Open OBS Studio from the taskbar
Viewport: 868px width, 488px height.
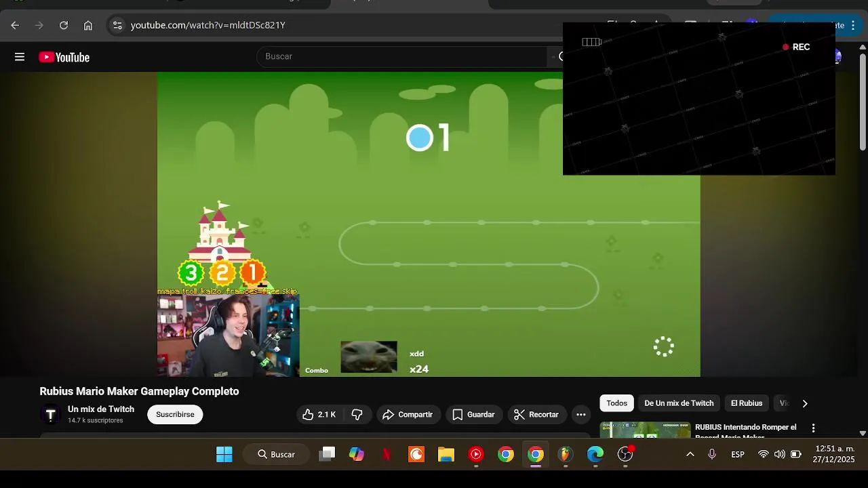(x=625, y=454)
